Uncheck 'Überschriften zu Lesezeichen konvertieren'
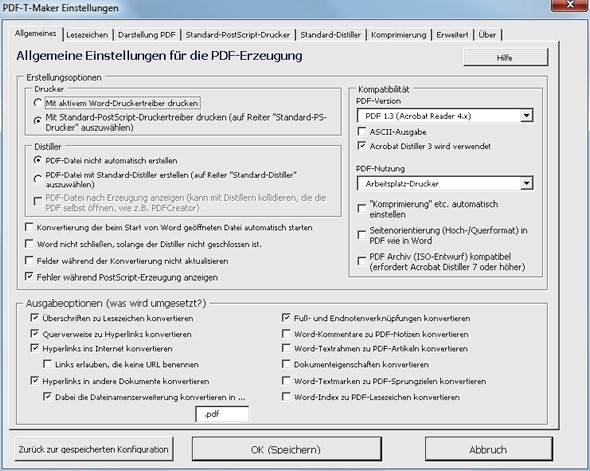The height and width of the screenshot is (471, 590). [35, 318]
